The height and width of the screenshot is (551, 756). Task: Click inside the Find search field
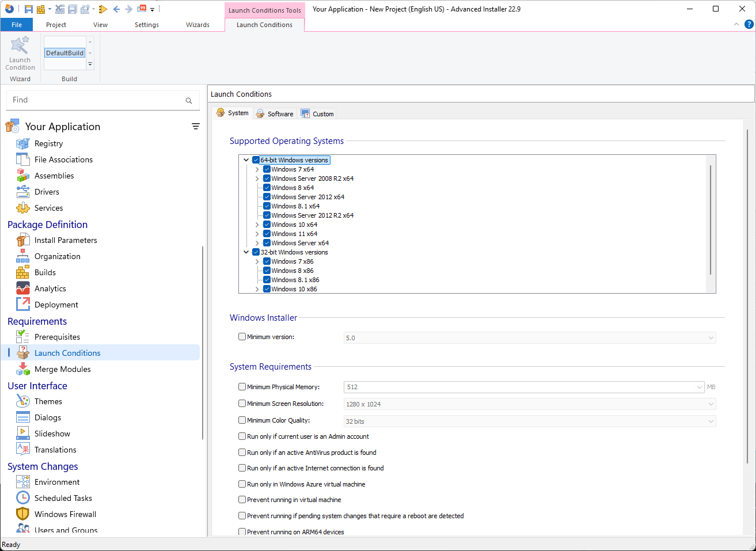click(98, 100)
